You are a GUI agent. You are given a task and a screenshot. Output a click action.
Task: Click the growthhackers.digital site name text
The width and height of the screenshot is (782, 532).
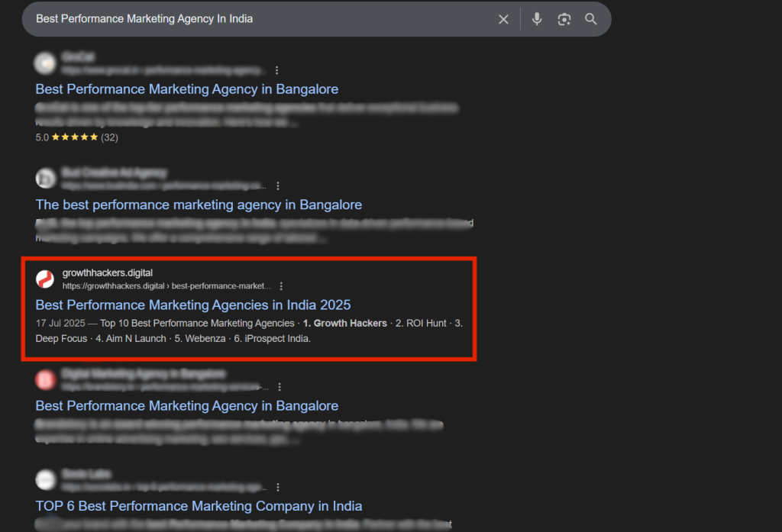pos(108,273)
